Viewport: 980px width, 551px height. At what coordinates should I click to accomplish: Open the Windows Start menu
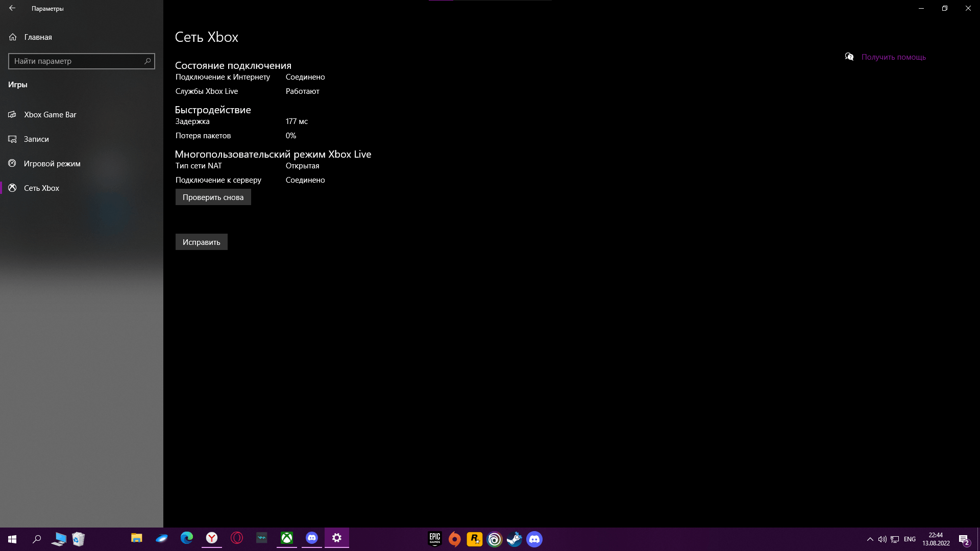pyautogui.click(x=12, y=539)
